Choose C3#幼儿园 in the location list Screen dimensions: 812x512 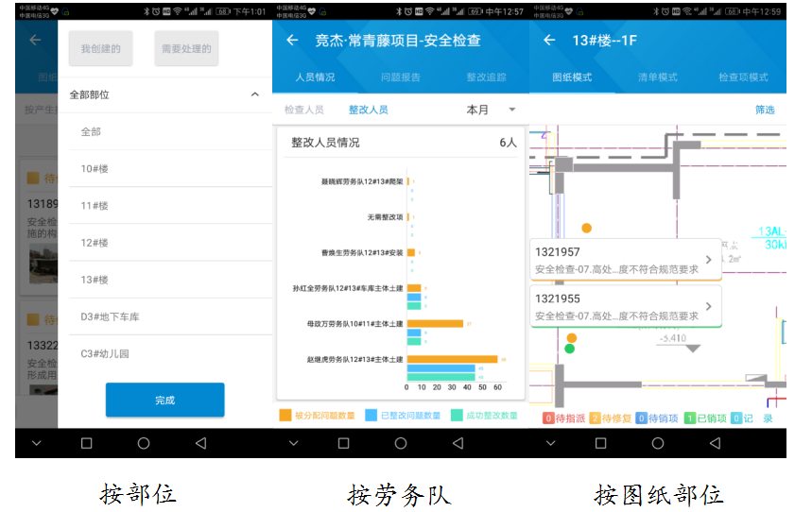click(x=170, y=353)
